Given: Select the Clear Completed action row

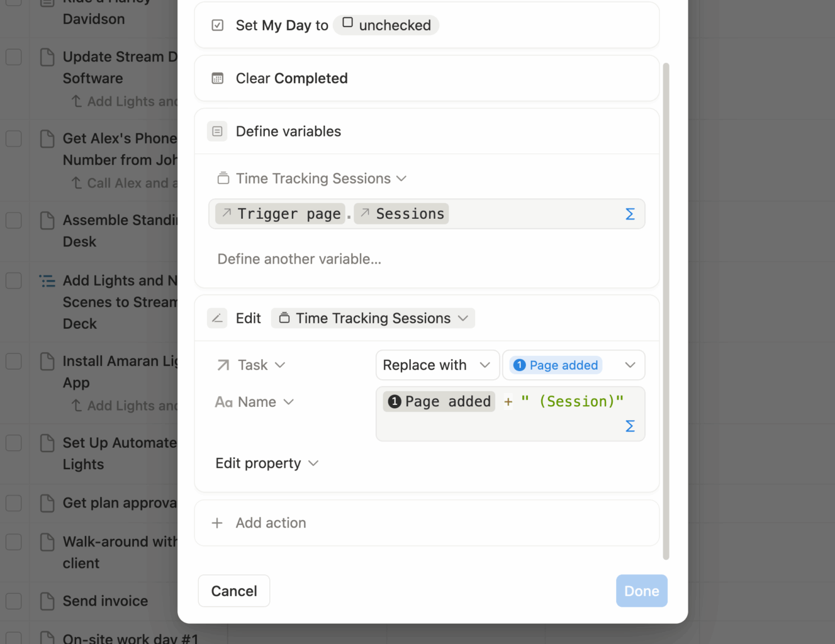Looking at the screenshot, I should (427, 78).
